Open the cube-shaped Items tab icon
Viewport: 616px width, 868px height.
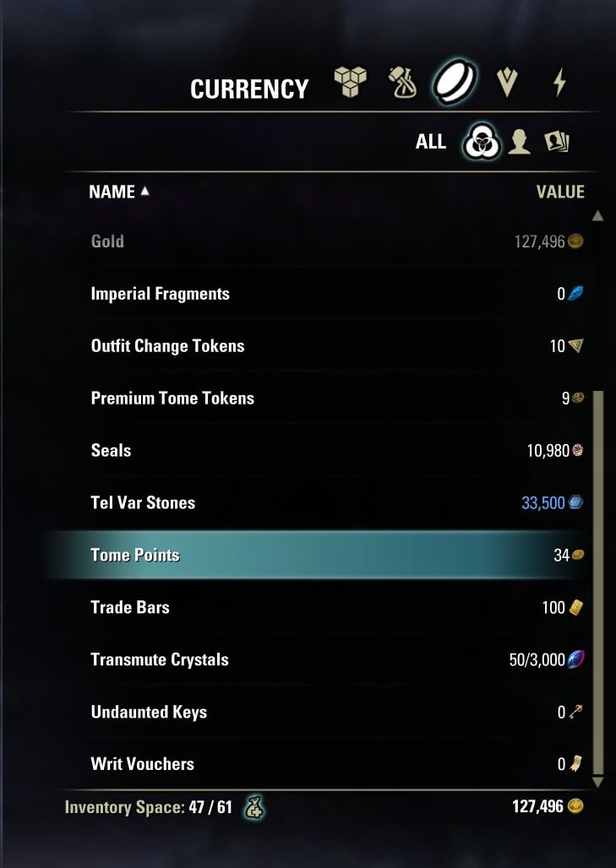click(349, 82)
